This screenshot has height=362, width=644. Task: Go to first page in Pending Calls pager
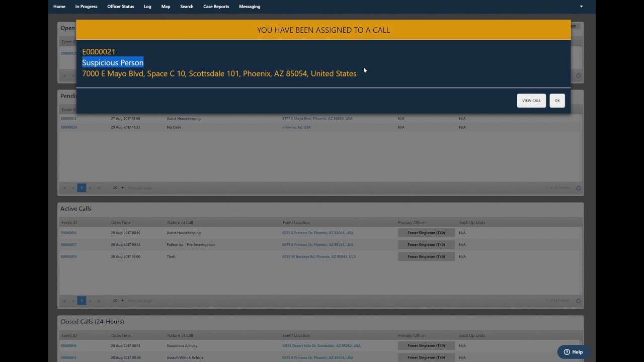tap(64, 188)
